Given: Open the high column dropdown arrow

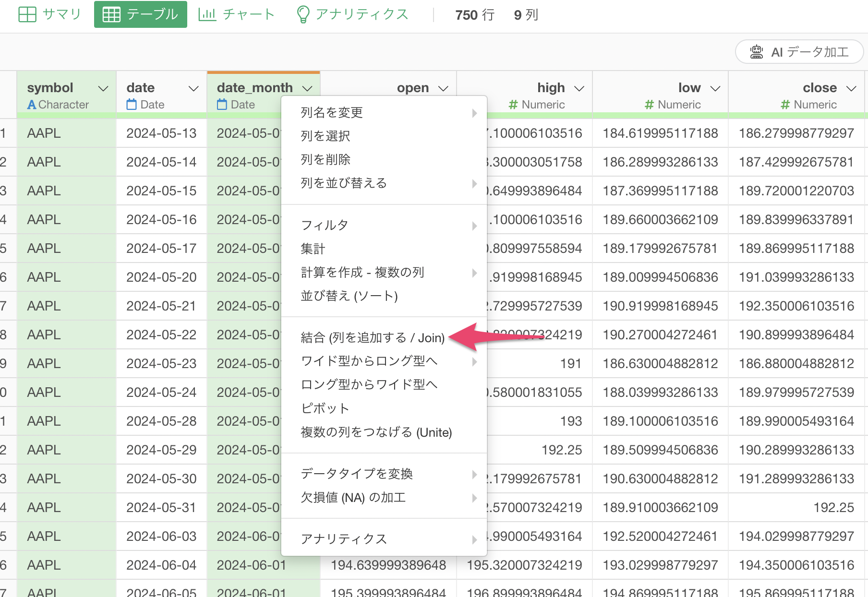Looking at the screenshot, I should pyautogui.click(x=579, y=88).
